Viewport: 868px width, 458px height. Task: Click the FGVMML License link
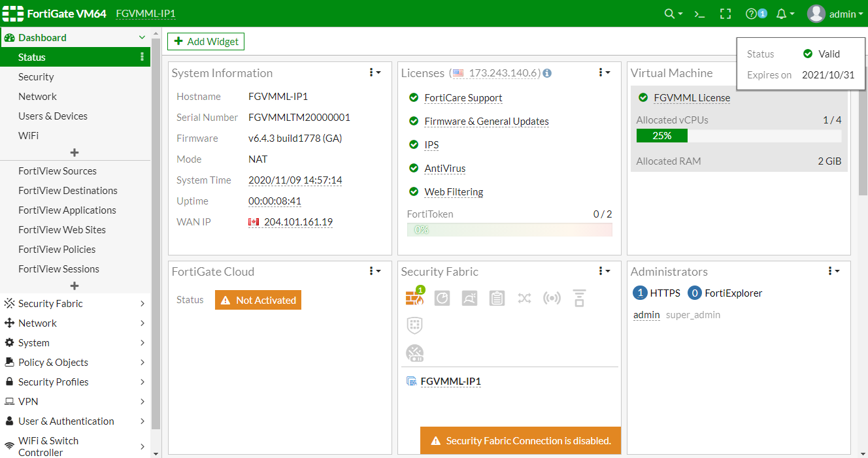point(692,98)
